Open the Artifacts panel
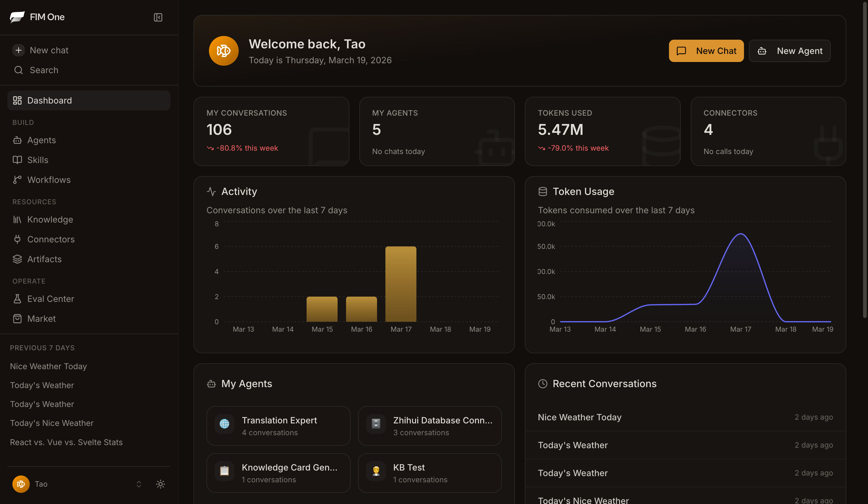Viewport: 868px width, 504px height. pyautogui.click(x=44, y=259)
